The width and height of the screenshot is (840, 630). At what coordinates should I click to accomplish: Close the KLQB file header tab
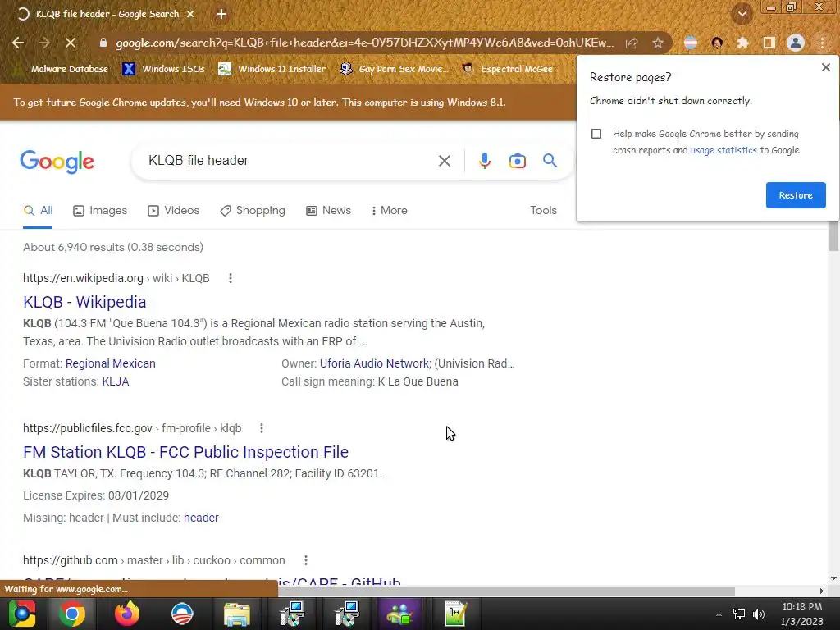click(x=190, y=15)
